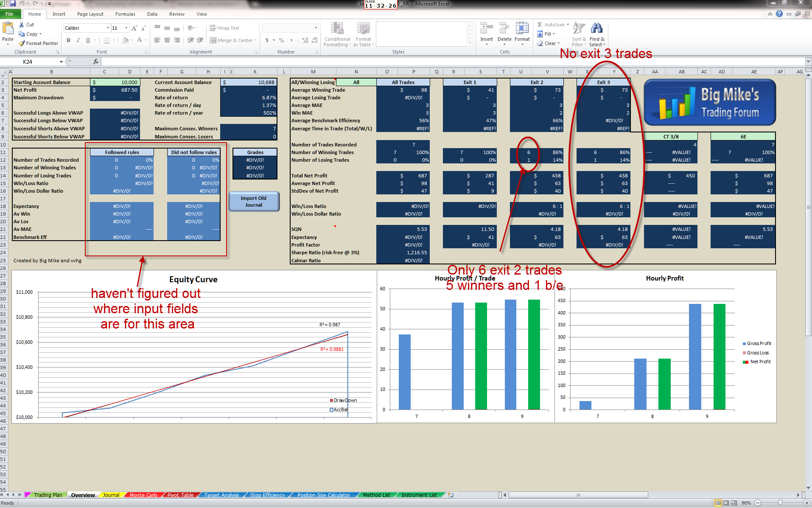
Task: Switch to Normal view in status bar
Action: click(718, 503)
